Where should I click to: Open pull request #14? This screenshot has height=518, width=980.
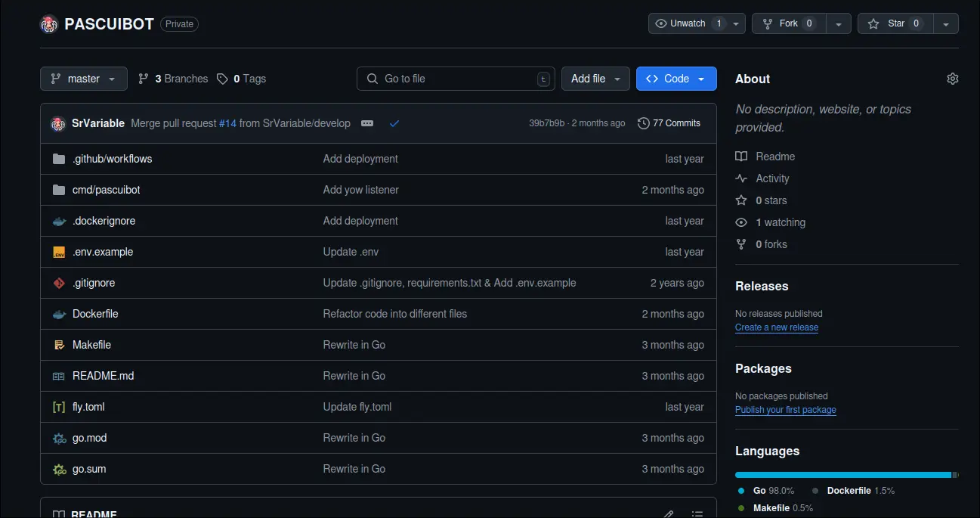227,123
